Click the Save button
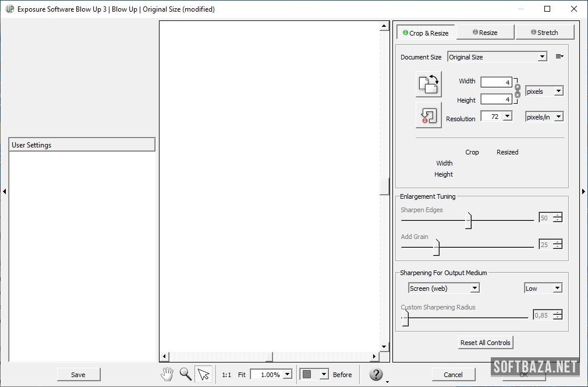The image size is (588, 387). click(x=78, y=375)
